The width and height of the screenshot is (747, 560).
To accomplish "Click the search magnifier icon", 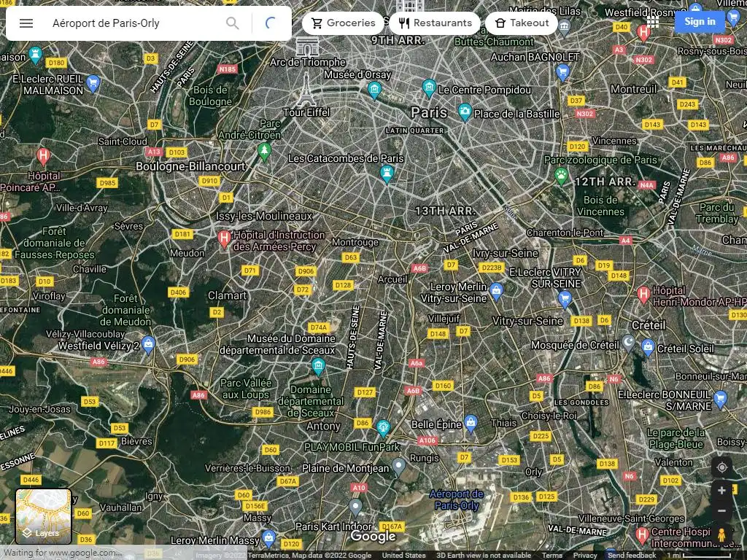I will (x=233, y=23).
